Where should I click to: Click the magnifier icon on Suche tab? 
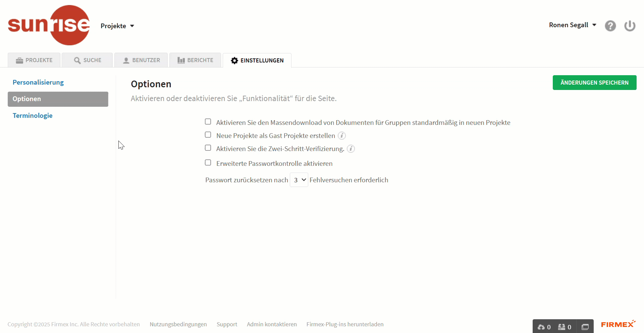77,60
